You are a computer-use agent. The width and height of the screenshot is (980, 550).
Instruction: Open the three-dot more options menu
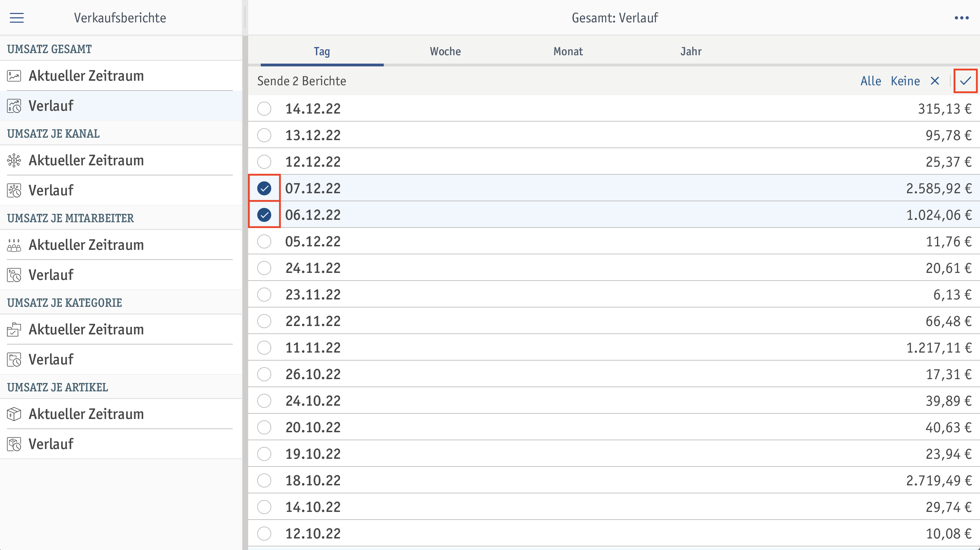pos(961,18)
